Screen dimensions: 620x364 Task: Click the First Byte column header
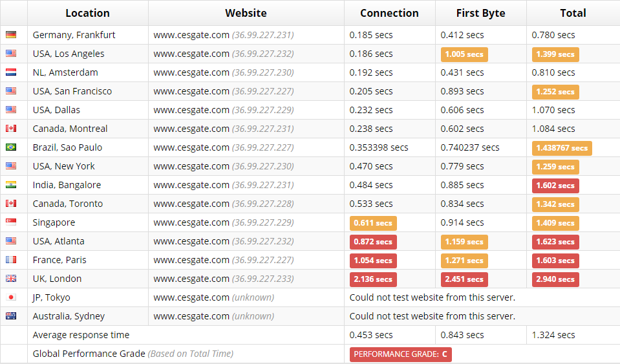pyautogui.click(x=481, y=13)
